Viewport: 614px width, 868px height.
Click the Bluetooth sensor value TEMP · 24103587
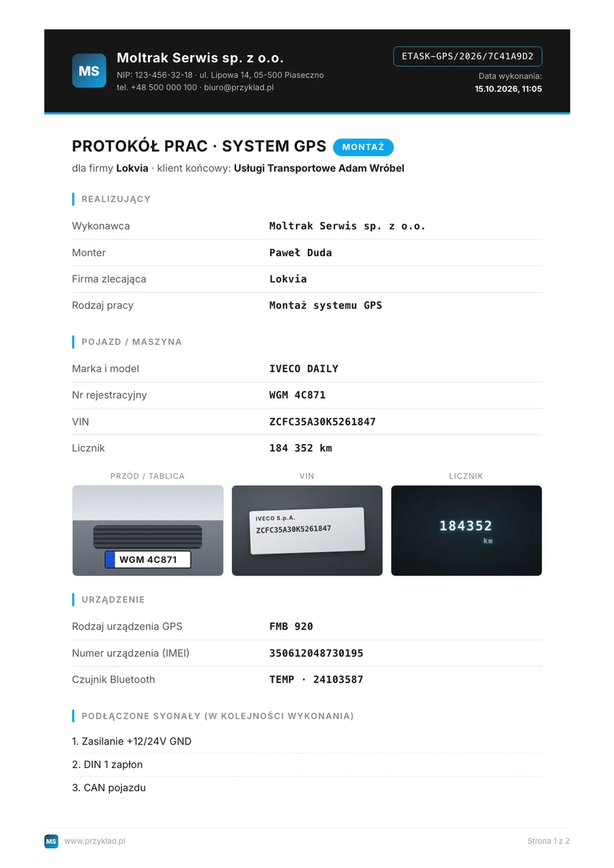pos(317,679)
